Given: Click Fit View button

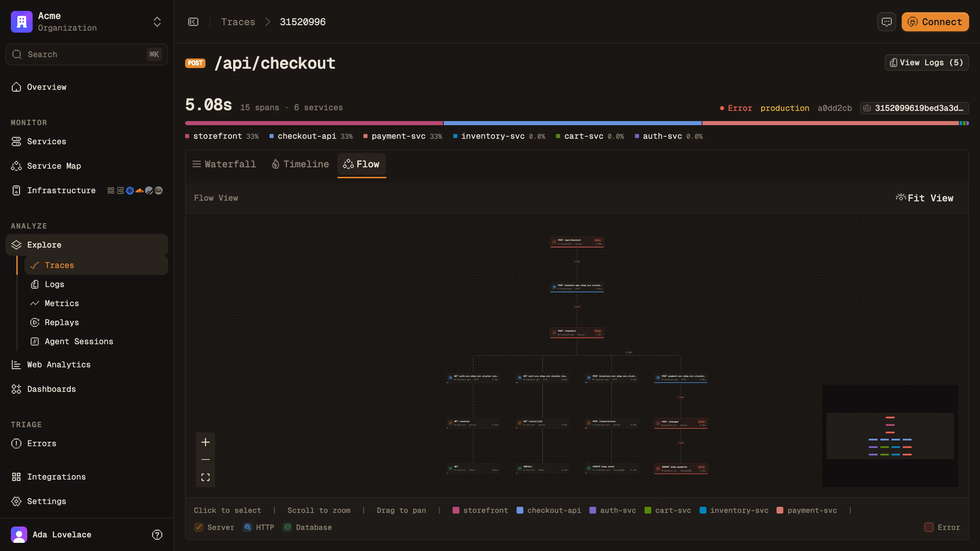Looking at the screenshot, I should tap(925, 198).
